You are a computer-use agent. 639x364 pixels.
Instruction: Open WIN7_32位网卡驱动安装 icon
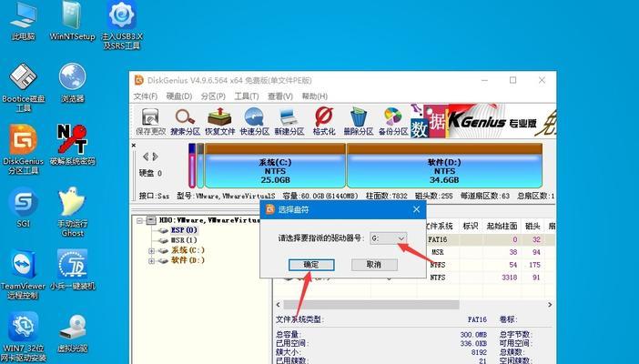click(24, 337)
